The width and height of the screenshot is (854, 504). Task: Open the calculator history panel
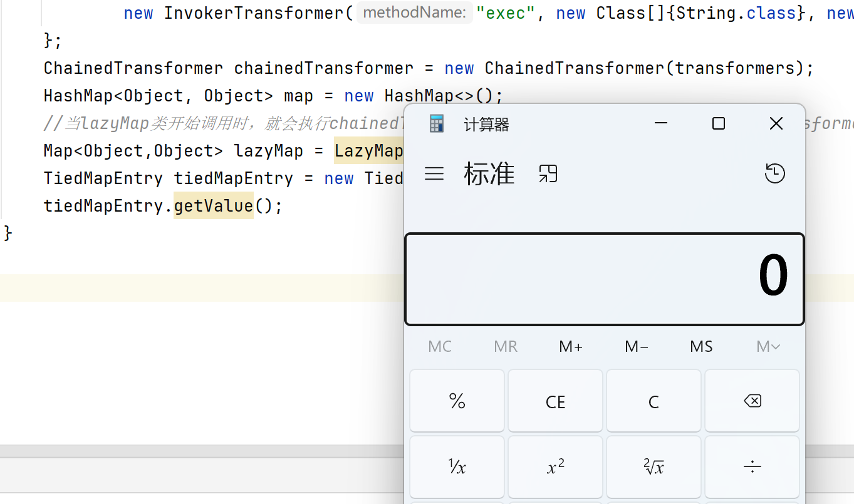[775, 173]
